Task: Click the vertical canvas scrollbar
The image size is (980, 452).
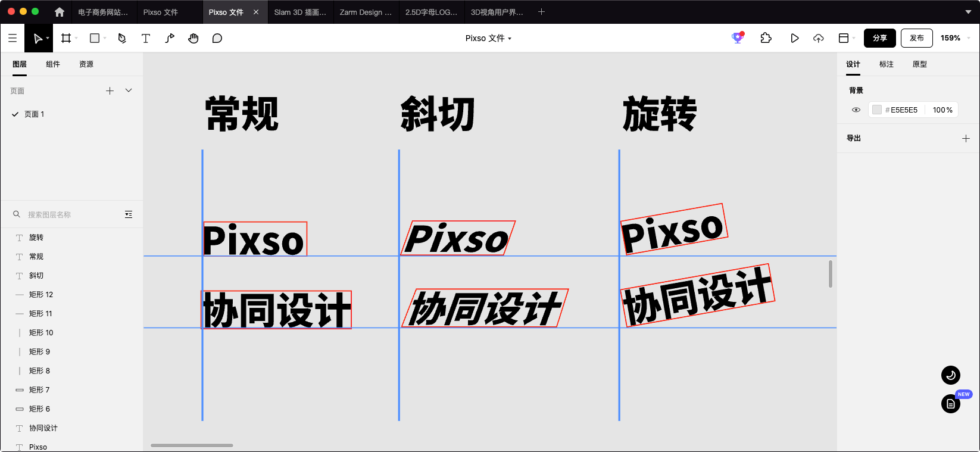Action: 831,274
